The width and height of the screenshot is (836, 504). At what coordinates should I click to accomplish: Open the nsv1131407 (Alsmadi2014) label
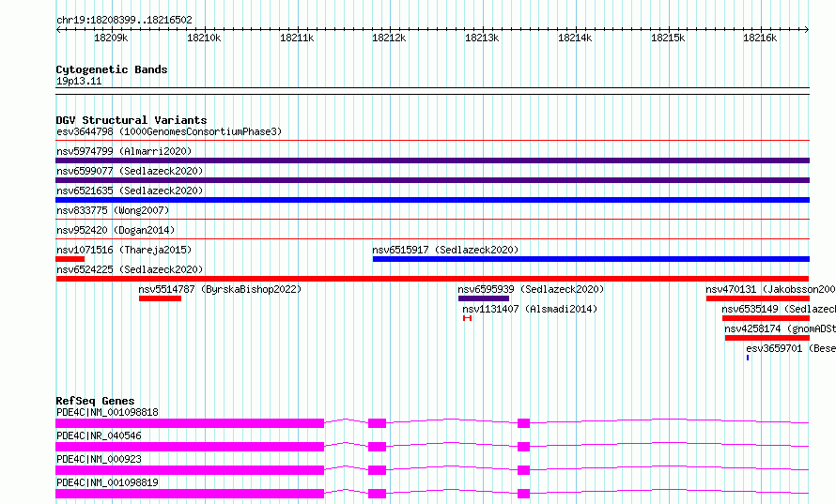pyautogui.click(x=530, y=309)
